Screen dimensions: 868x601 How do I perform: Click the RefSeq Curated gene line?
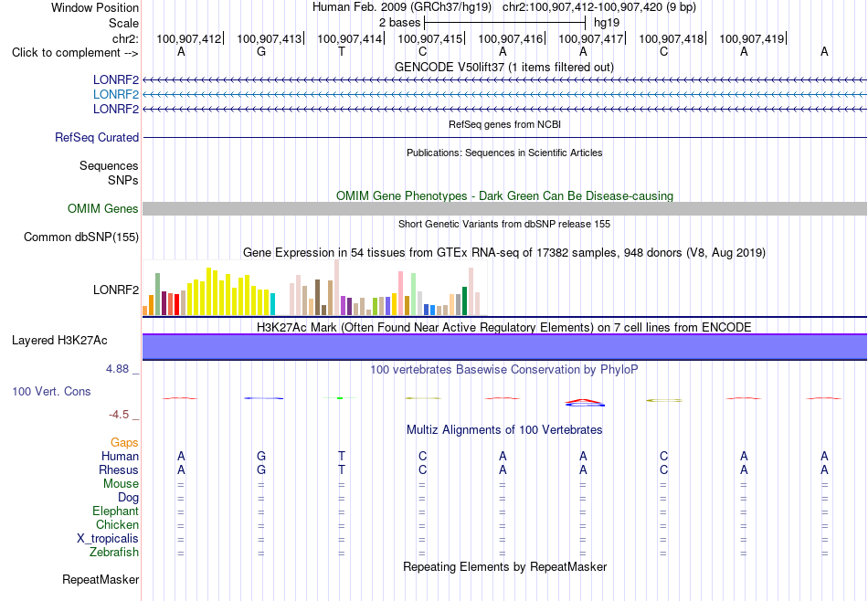(x=504, y=137)
